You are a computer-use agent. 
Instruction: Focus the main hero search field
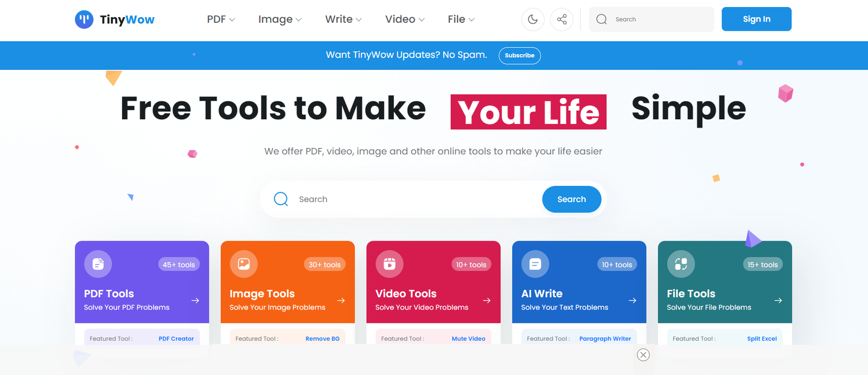(412, 199)
